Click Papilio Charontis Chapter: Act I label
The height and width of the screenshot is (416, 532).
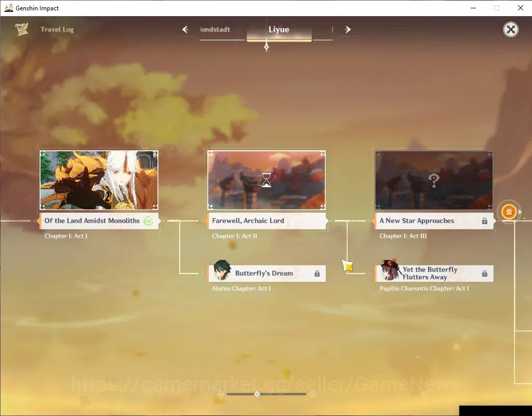point(424,289)
